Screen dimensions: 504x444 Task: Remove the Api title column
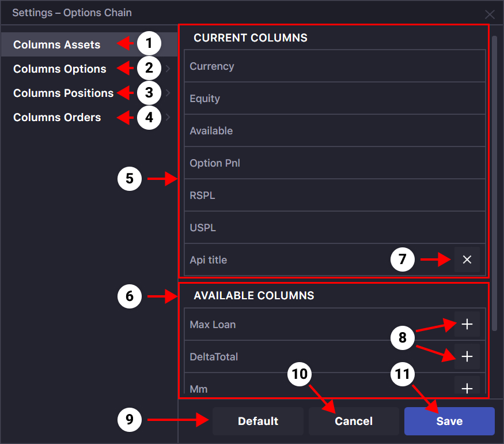point(467,259)
